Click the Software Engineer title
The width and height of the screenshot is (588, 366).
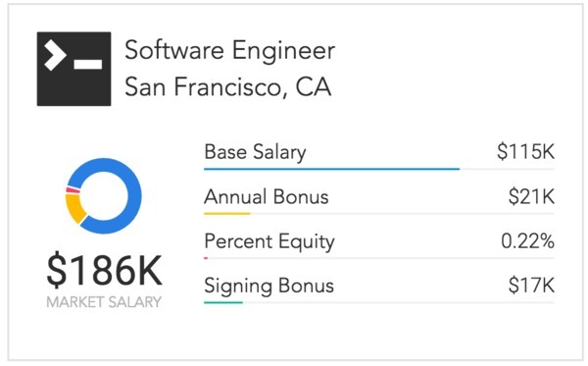coord(230,50)
